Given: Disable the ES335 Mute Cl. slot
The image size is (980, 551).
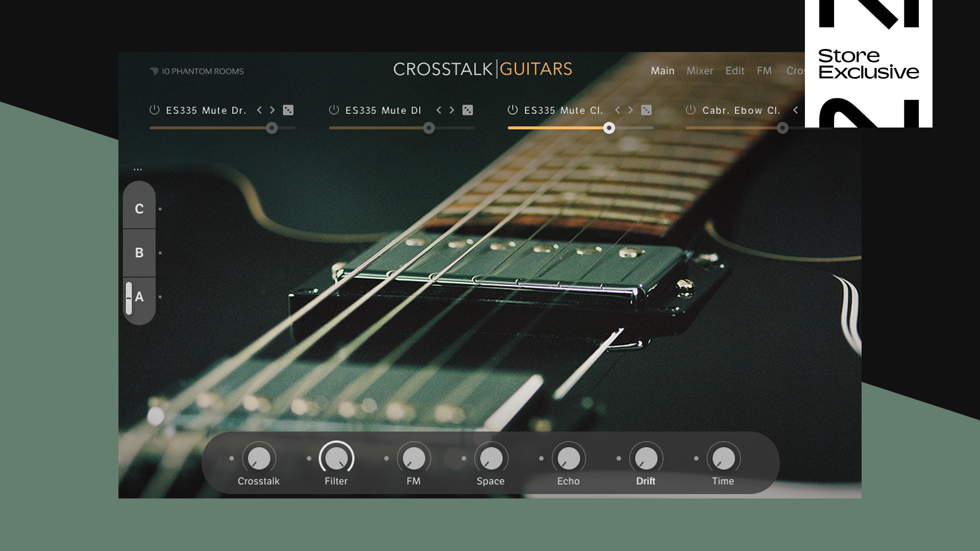Looking at the screenshot, I should (512, 109).
